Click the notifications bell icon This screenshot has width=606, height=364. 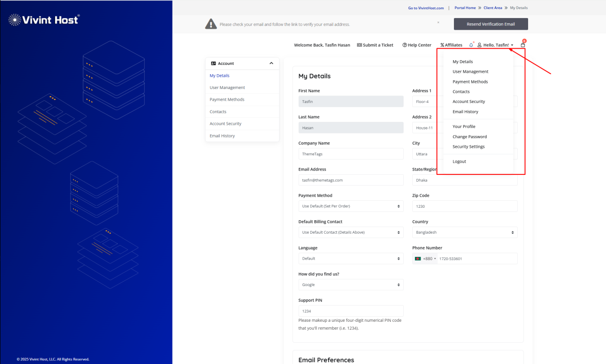pos(471,45)
